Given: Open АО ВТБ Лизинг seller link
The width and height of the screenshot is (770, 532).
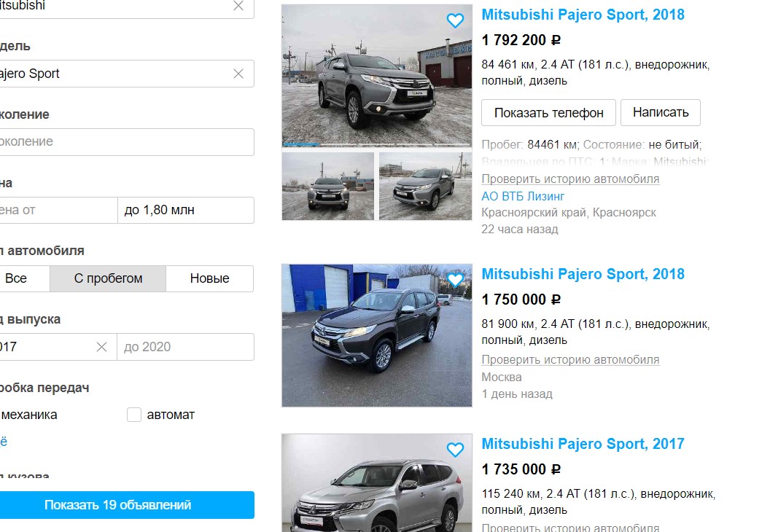Looking at the screenshot, I should [x=523, y=196].
